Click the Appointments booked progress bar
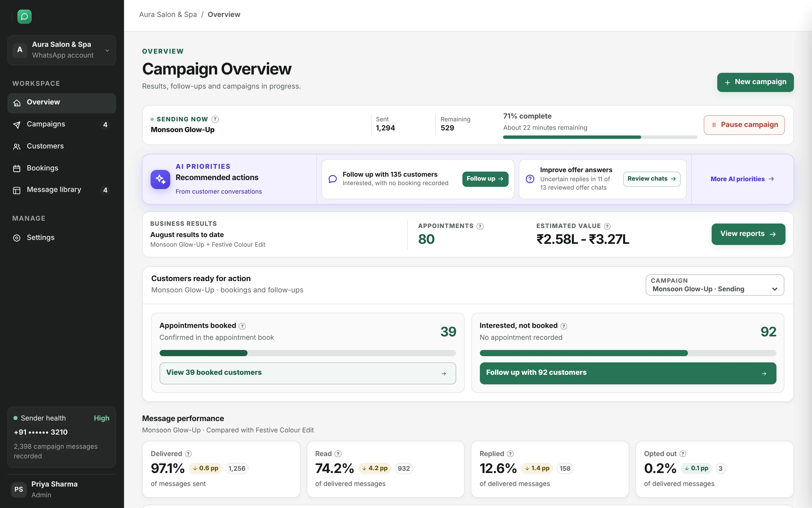The width and height of the screenshot is (812, 508). [x=308, y=353]
